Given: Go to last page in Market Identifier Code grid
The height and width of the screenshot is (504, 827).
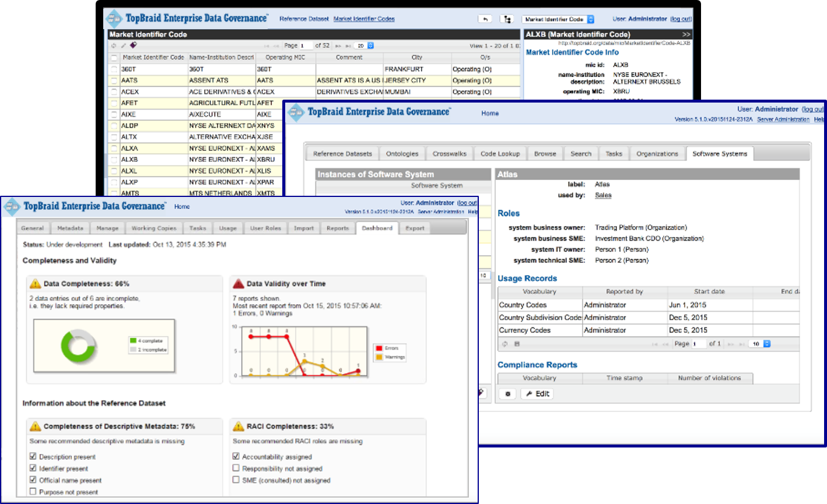Looking at the screenshot, I should click(348, 45).
